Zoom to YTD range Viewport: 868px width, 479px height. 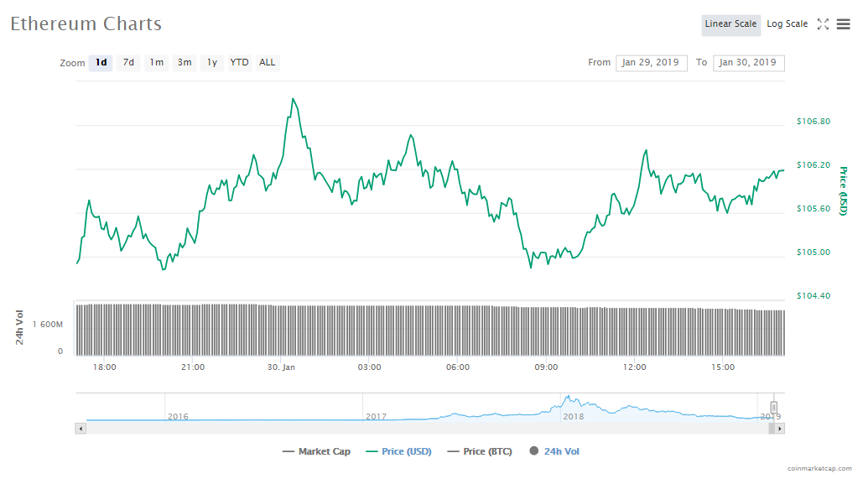click(239, 63)
